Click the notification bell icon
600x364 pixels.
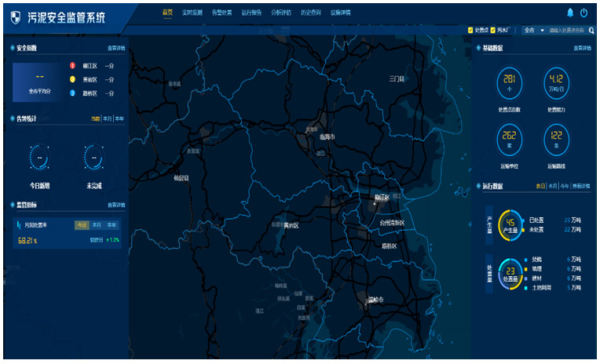click(569, 13)
